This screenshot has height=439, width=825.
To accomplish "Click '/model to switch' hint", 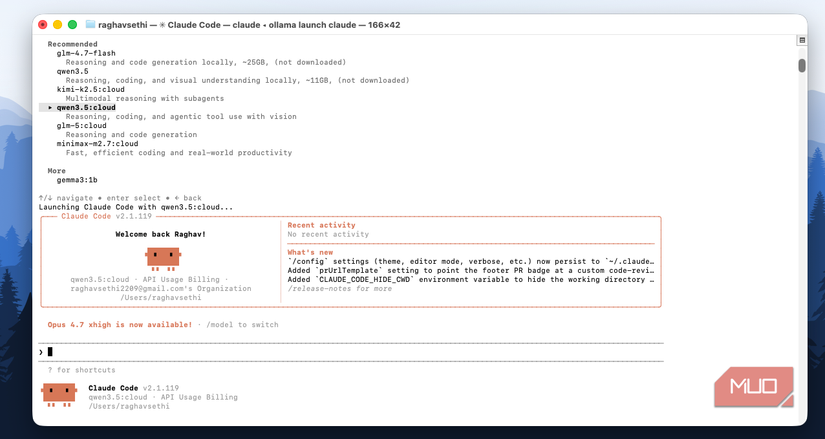I will (x=242, y=325).
